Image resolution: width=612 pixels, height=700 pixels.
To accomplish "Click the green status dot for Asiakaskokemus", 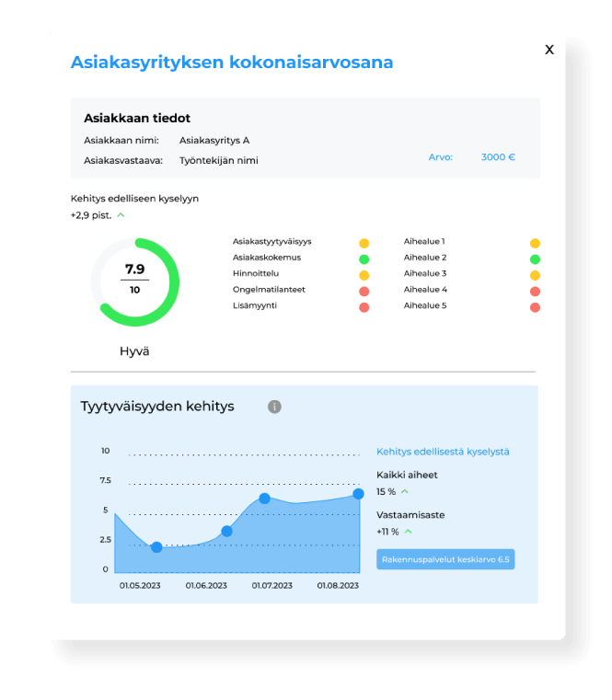I will 364,259.
